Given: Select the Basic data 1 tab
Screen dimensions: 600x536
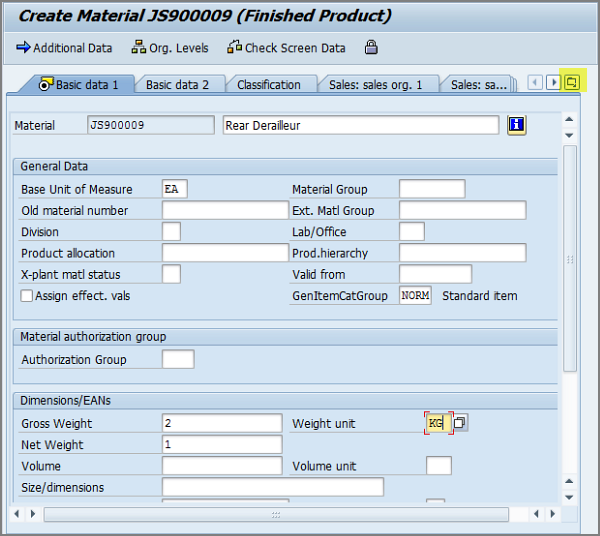Looking at the screenshot, I should 79,85.
